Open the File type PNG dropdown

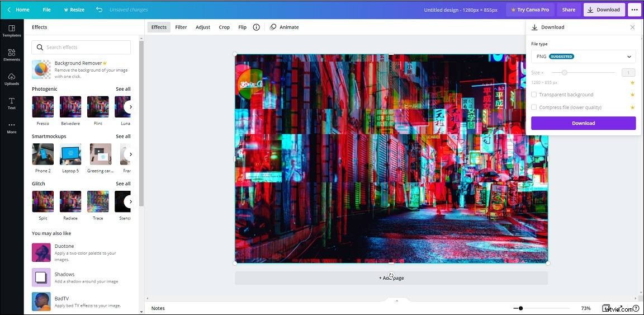[x=583, y=57]
